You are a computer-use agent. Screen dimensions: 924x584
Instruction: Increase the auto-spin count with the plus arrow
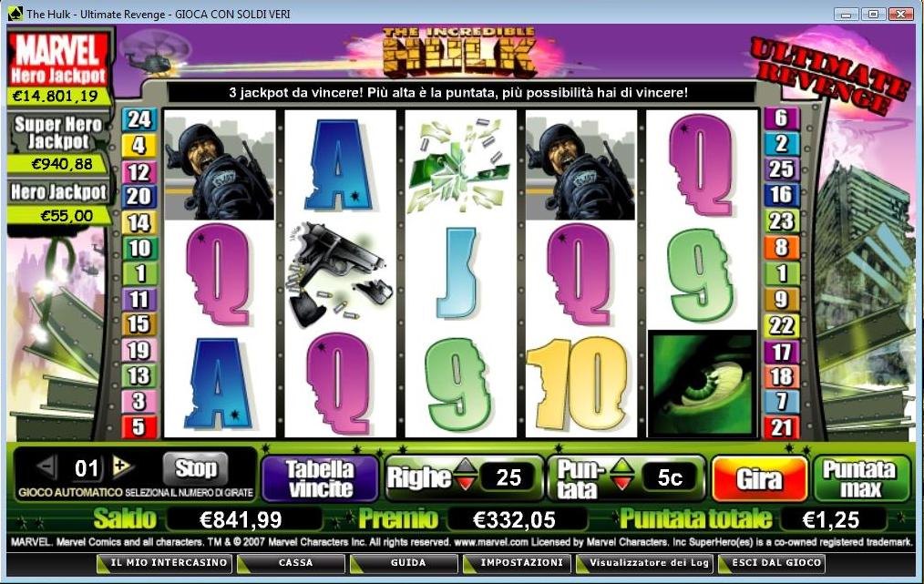click(x=122, y=466)
